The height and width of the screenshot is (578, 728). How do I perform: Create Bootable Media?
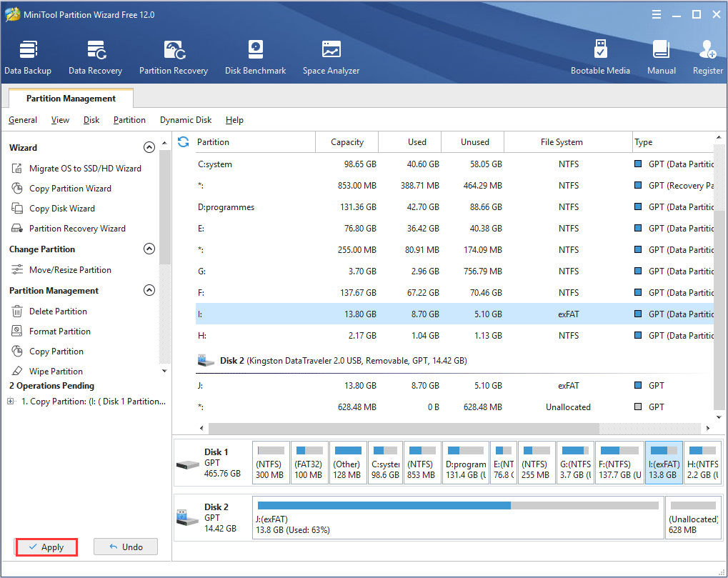pyautogui.click(x=600, y=58)
